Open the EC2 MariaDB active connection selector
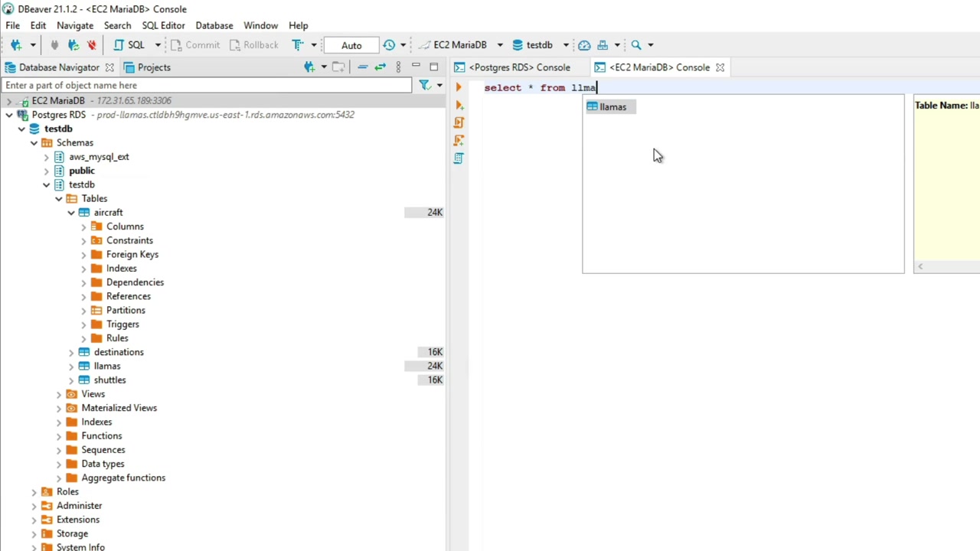The height and width of the screenshot is (551, 980). tap(460, 45)
